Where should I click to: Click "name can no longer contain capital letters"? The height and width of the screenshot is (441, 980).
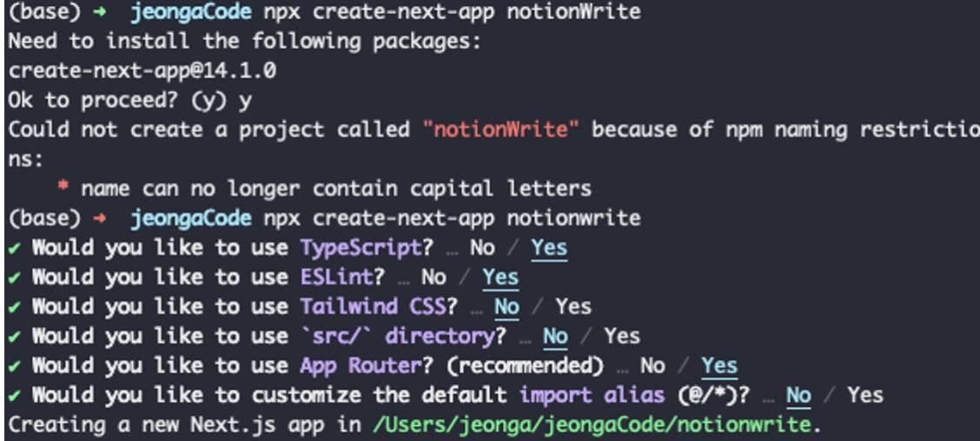[336, 188]
